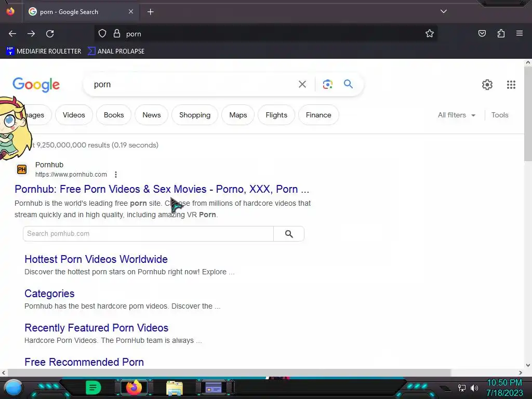Viewport: 532px width, 399px height.
Task: Open network tray icon
Action: pyautogui.click(x=461, y=388)
